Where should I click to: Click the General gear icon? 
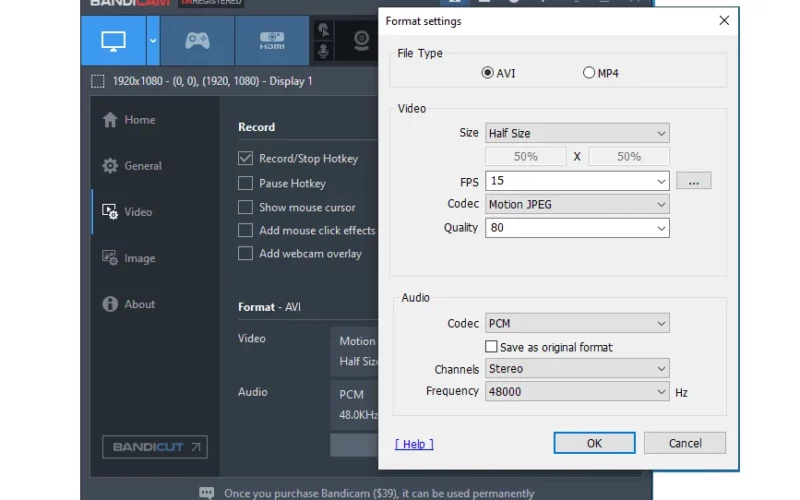tap(110, 166)
